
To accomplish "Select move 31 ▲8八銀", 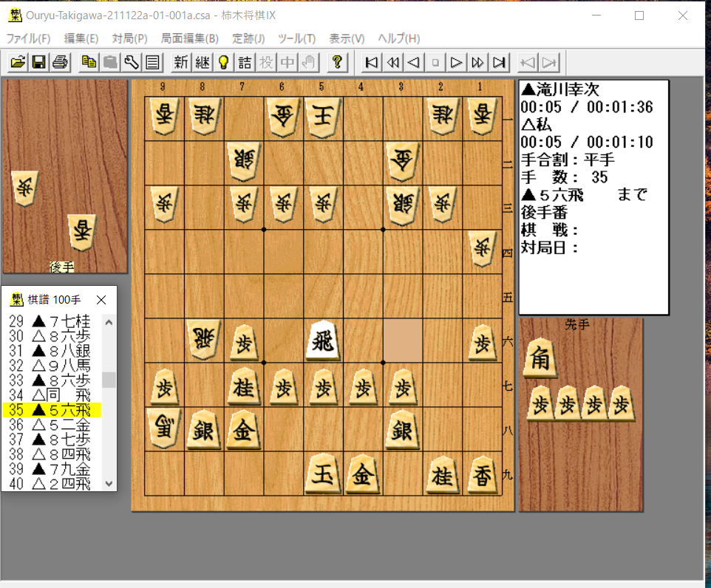I will [x=52, y=351].
